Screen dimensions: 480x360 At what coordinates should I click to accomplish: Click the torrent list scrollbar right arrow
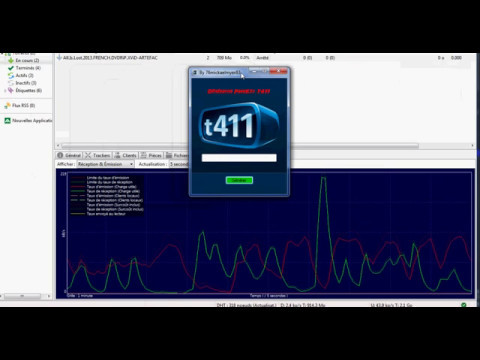(x=472, y=146)
